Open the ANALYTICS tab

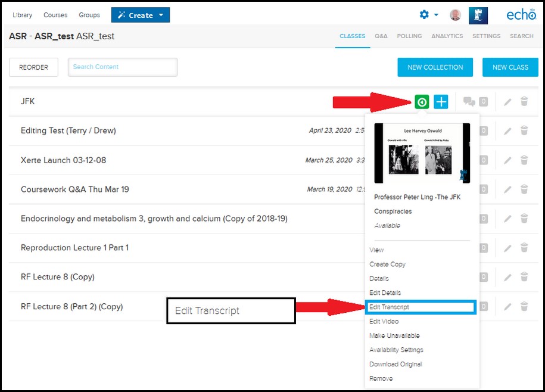pyautogui.click(x=447, y=36)
